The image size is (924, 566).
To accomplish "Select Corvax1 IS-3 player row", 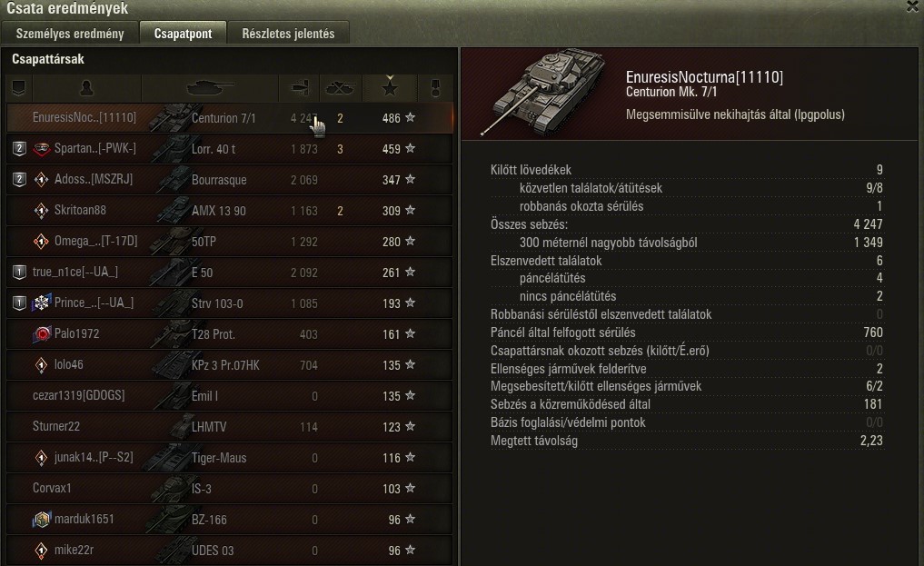I will click(230, 488).
